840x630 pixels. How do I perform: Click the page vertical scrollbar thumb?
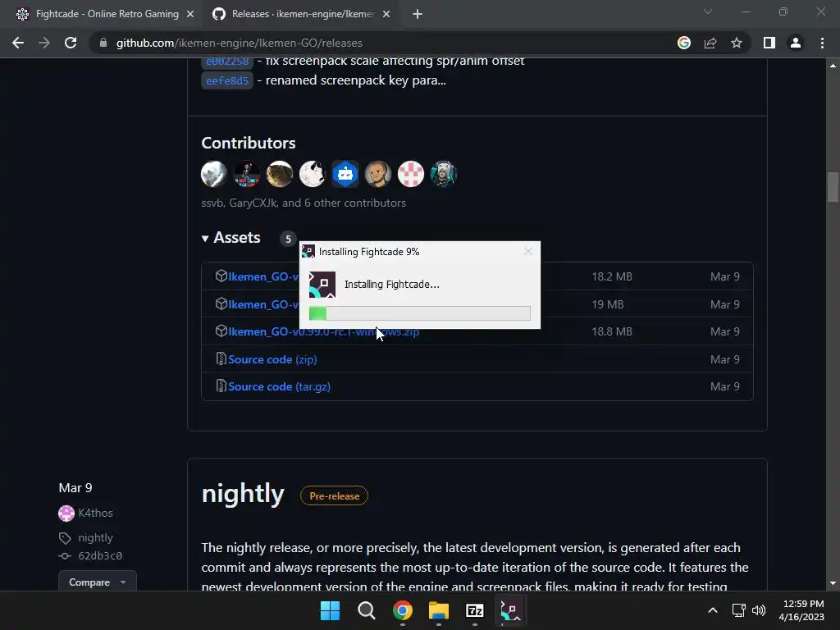point(833,186)
